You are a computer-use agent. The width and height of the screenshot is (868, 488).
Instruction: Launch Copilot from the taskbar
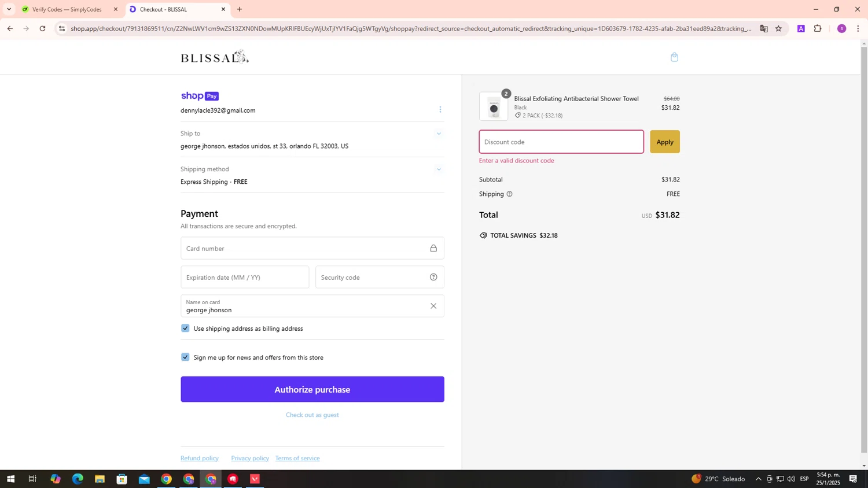56,479
